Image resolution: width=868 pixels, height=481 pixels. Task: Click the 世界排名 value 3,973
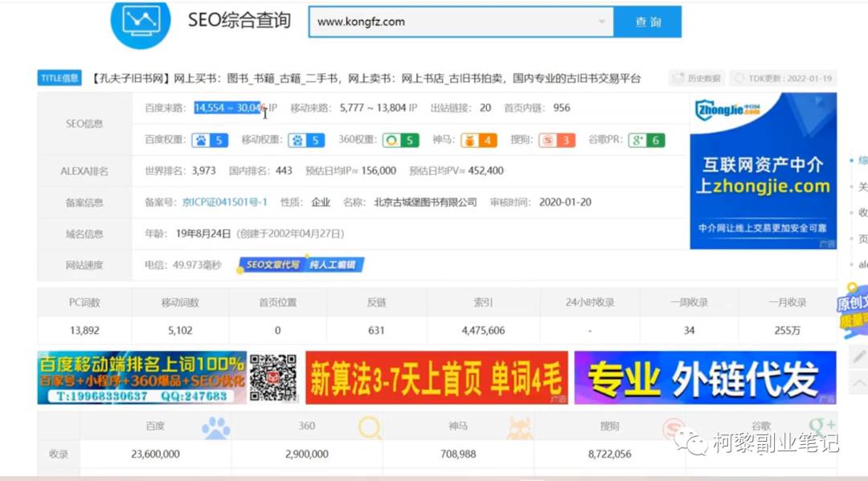(x=203, y=171)
